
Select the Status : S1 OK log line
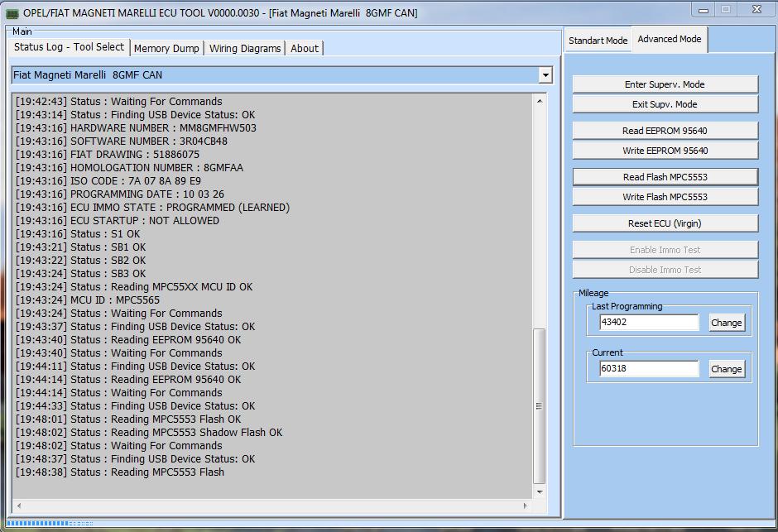78,234
